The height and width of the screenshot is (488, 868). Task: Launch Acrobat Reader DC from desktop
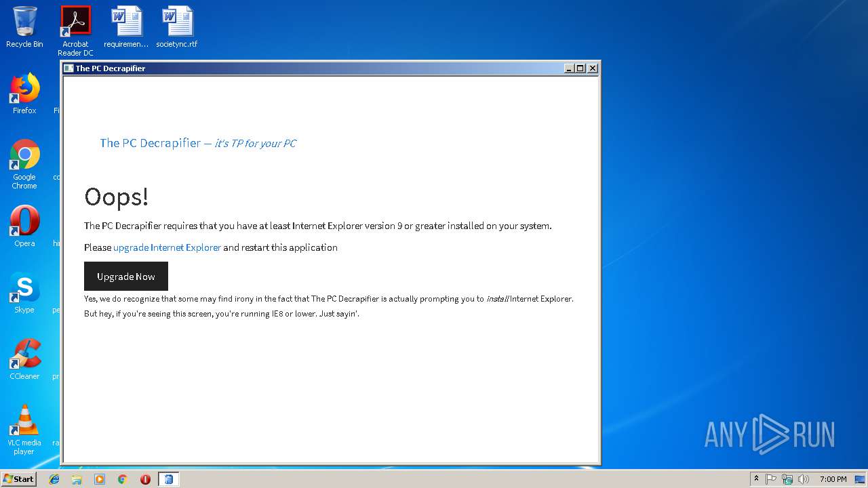(x=75, y=31)
